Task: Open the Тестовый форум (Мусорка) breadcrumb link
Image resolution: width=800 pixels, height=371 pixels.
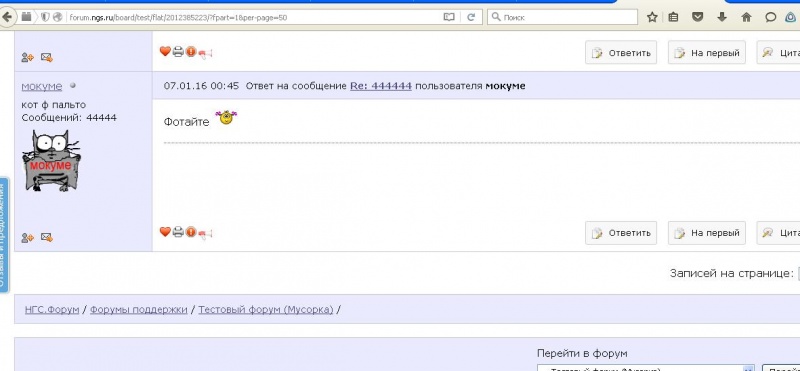Action: (x=265, y=309)
